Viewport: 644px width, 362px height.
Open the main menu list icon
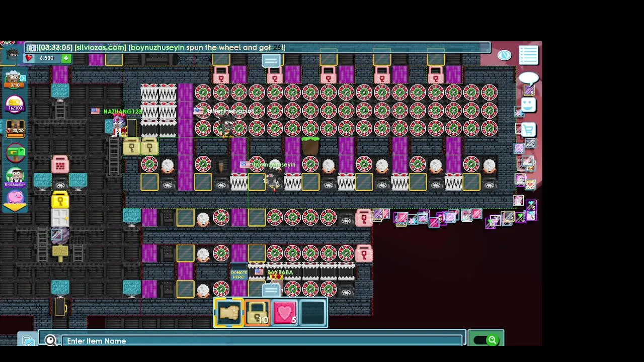click(x=529, y=55)
